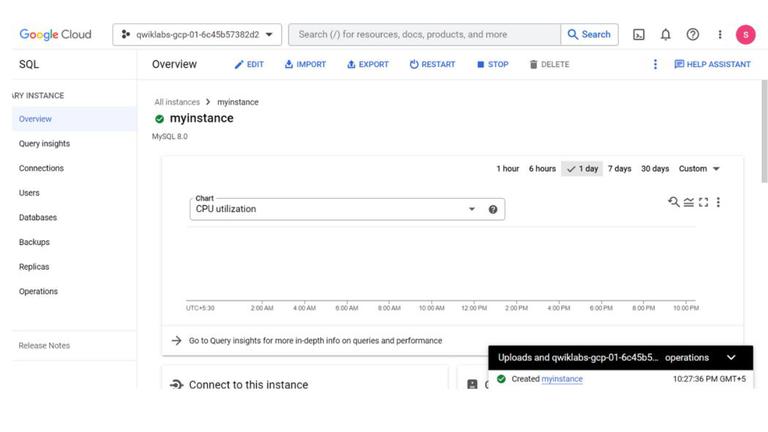The width and height of the screenshot is (768, 432).
Task: Select the 7 days time range
Action: click(619, 169)
